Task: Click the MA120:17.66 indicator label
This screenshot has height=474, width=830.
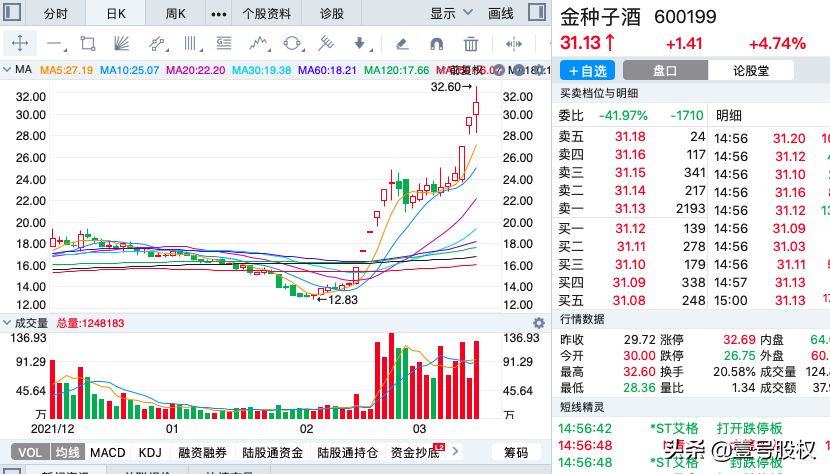Action: (396, 70)
